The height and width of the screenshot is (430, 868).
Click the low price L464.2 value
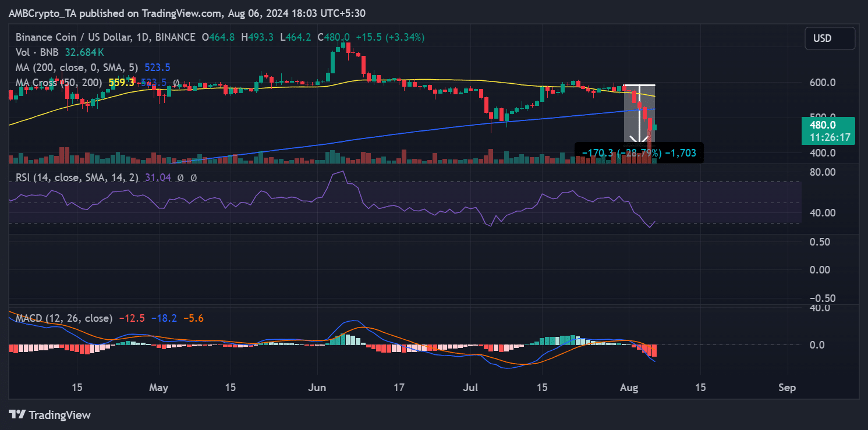coord(295,37)
